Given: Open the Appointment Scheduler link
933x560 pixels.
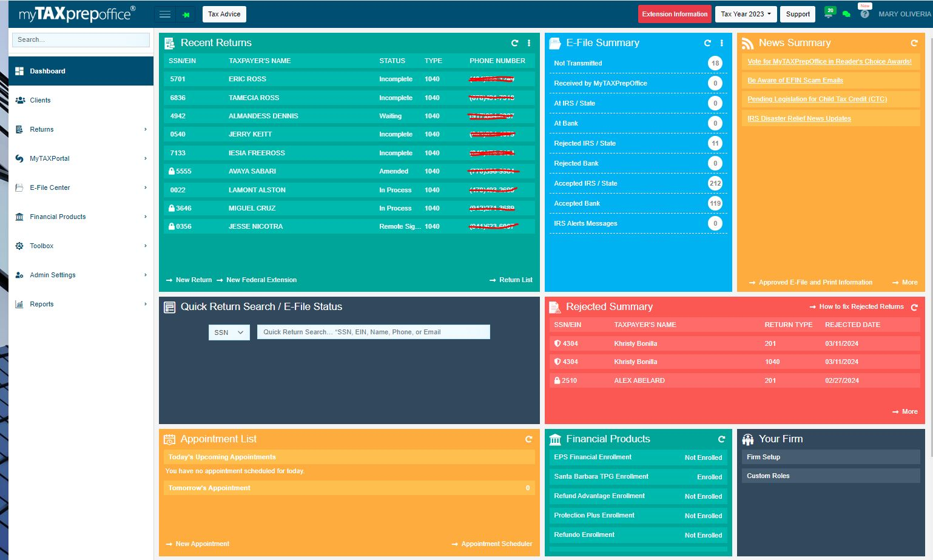Looking at the screenshot, I should click(492, 544).
